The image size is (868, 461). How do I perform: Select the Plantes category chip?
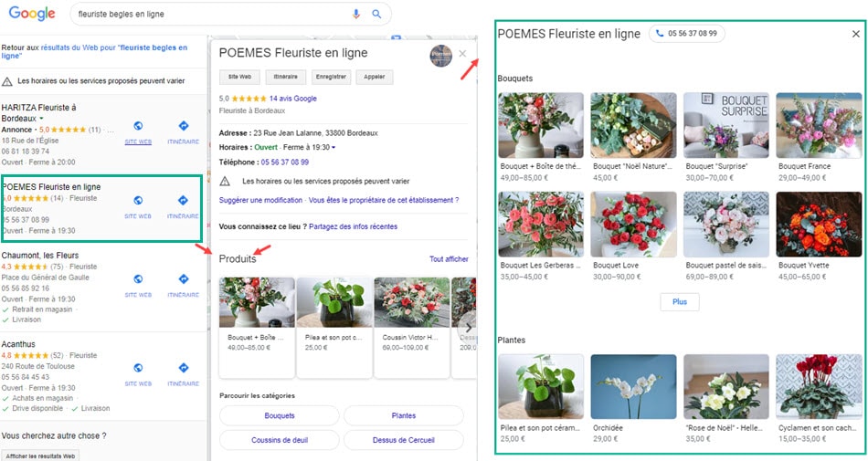point(404,415)
